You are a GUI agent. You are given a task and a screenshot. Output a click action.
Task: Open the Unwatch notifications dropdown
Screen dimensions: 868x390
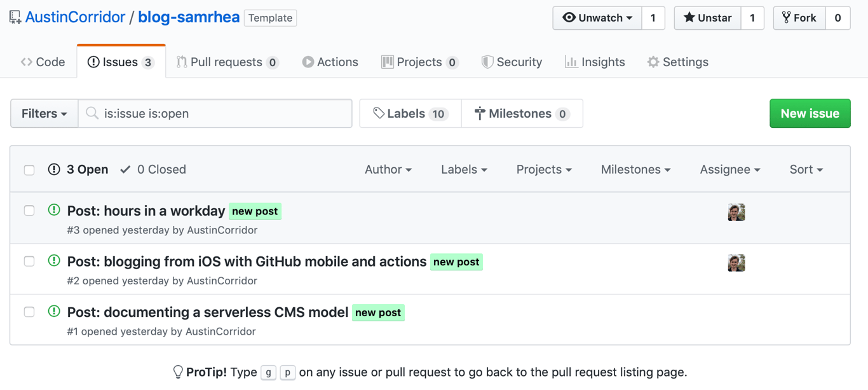click(597, 18)
